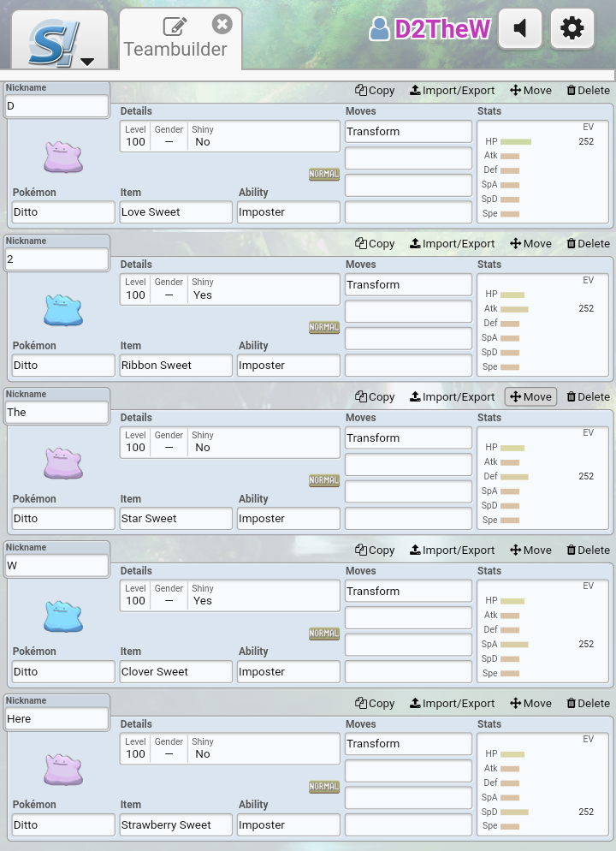Delete the Ditto nicknamed D
Image resolution: width=616 pixels, height=851 pixels.
point(588,91)
